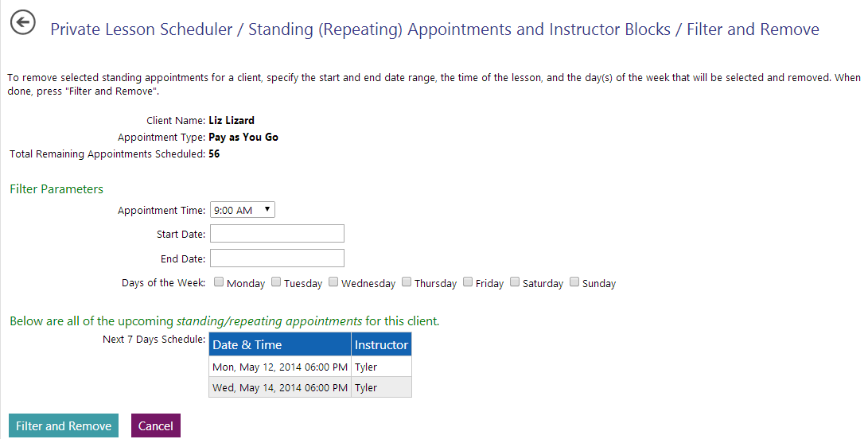
Task: Select the Mon, May 12 appointment row
Action: pyautogui.click(x=279, y=367)
